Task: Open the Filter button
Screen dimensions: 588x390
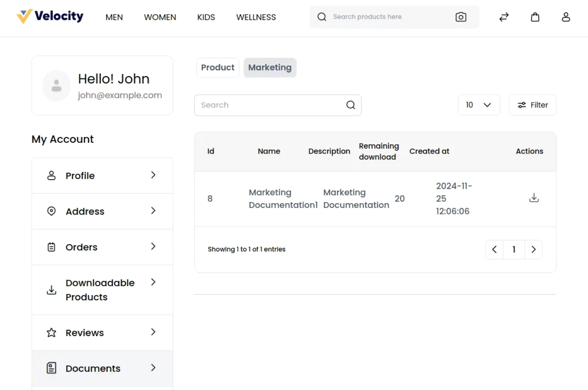Action: 532,105
